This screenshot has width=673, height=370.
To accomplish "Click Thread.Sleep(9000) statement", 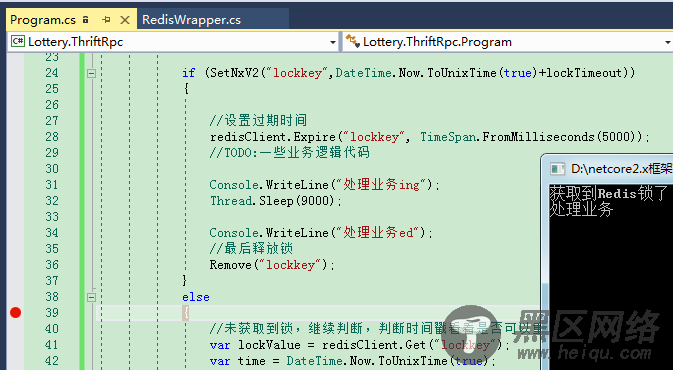I will (x=276, y=201).
